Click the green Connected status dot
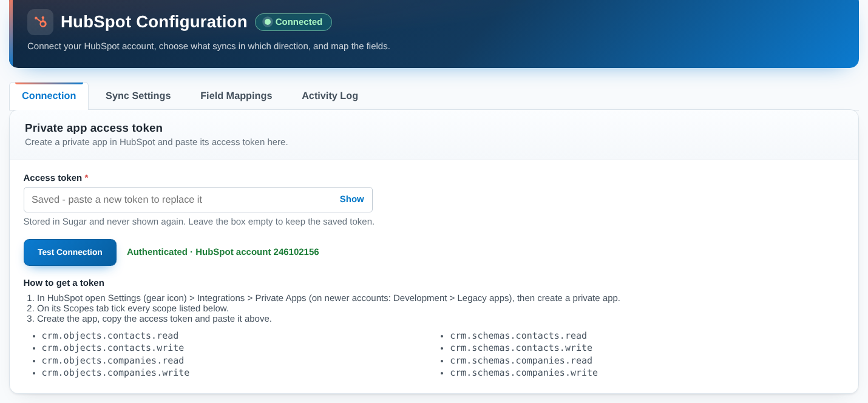This screenshot has width=868, height=403. tap(267, 22)
